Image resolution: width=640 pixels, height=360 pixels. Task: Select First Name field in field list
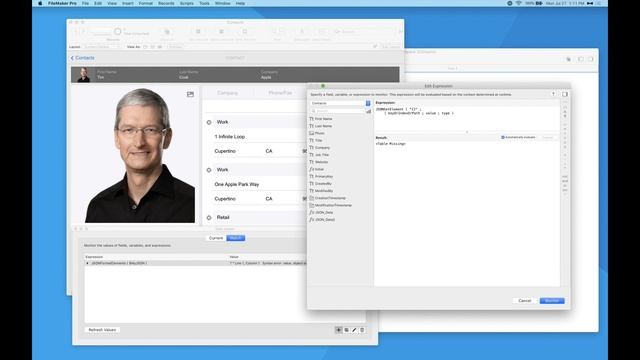pyautogui.click(x=323, y=119)
